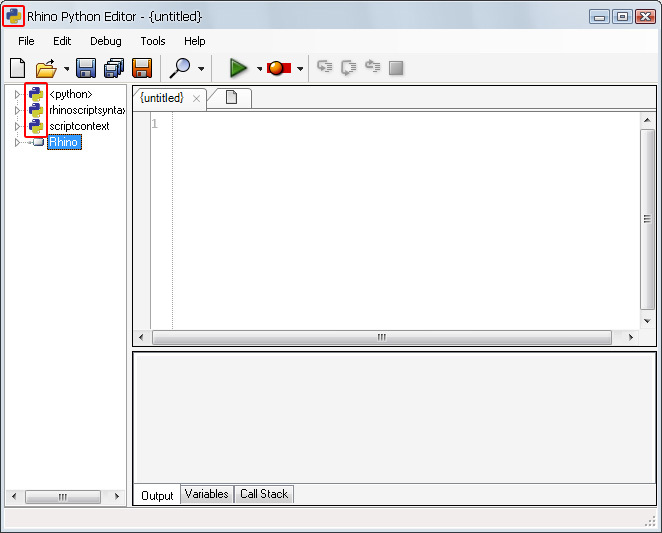The width and height of the screenshot is (662, 533).
Task: Close the {untitled} tab with X
Action: coord(196,98)
